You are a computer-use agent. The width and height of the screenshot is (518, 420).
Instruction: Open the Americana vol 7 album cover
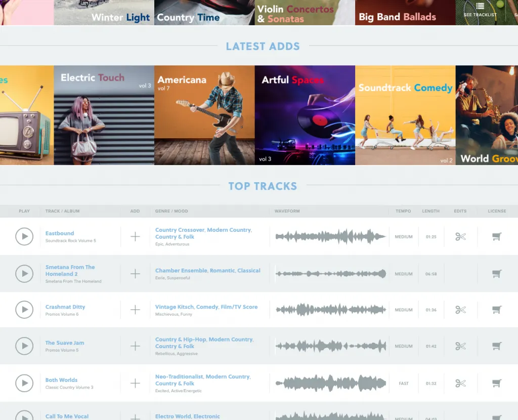pos(204,115)
